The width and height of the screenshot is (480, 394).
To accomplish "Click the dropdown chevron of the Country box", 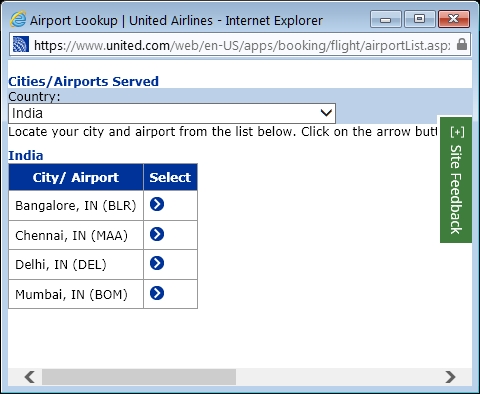I will tap(326, 113).
